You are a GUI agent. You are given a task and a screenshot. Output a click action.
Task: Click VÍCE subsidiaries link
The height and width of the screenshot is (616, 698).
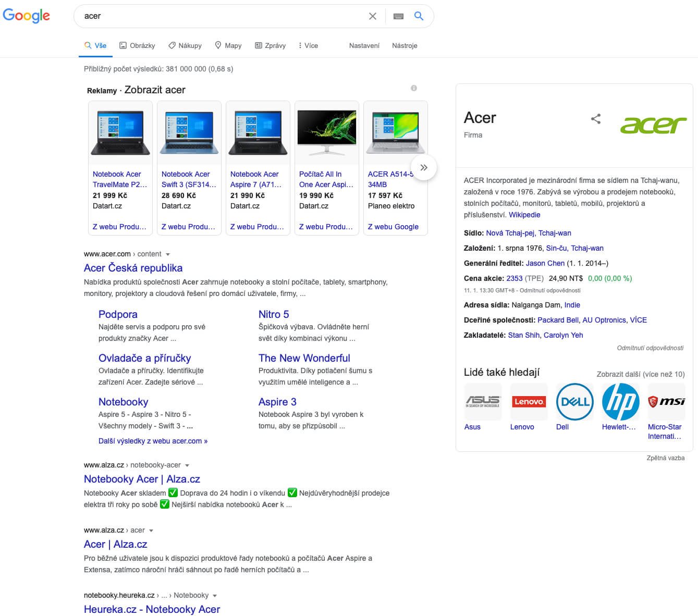click(x=639, y=320)
